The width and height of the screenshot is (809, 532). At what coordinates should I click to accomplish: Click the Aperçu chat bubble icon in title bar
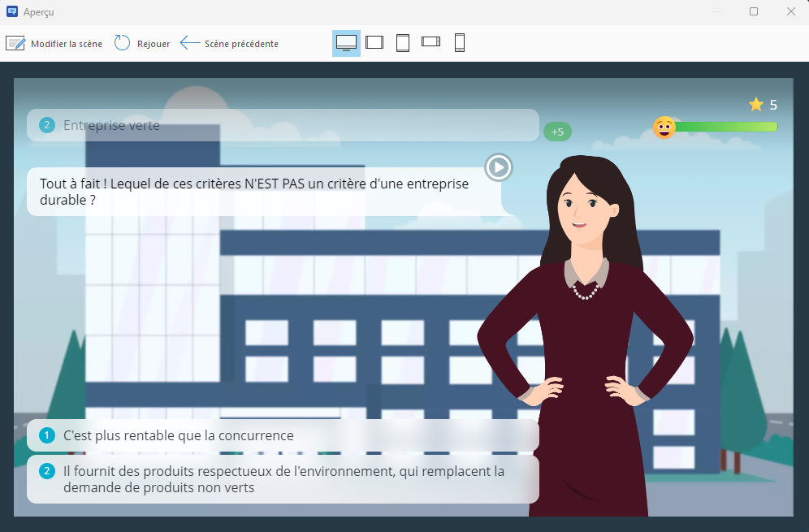coord(11,11)
